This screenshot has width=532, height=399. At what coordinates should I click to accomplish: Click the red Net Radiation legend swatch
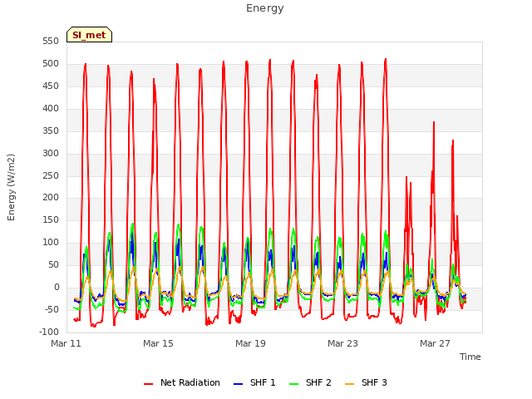click(x=148, y=384)
